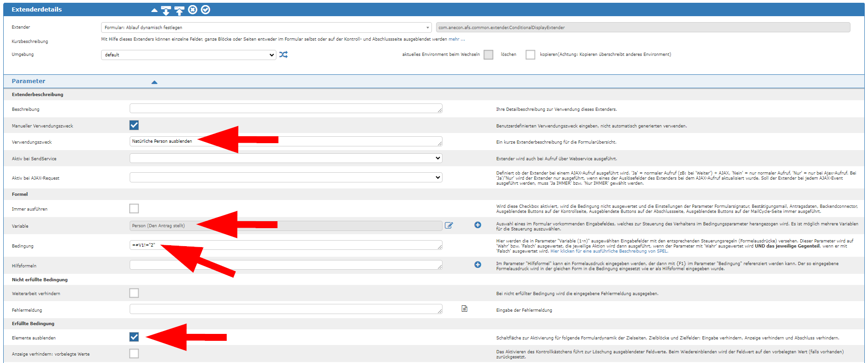
Task: Add another Variable with plus icon
Action: tap(478, 225)
